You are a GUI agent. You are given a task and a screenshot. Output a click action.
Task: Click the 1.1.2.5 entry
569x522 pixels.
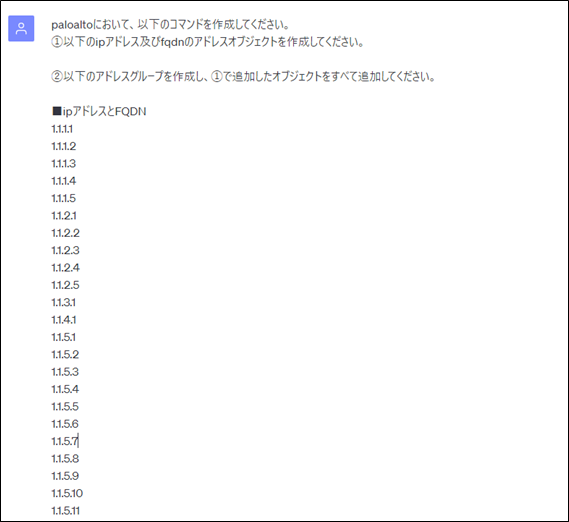(x=65, y=285)
